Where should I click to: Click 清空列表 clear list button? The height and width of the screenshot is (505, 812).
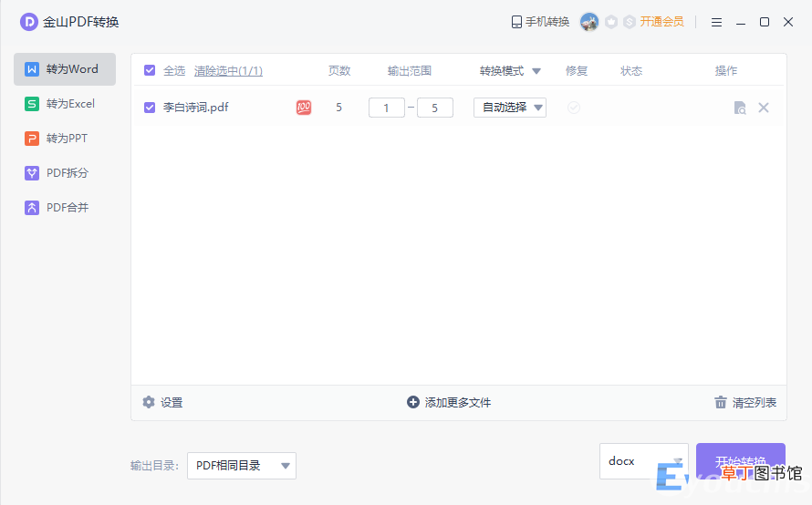(x=745, y=403)
